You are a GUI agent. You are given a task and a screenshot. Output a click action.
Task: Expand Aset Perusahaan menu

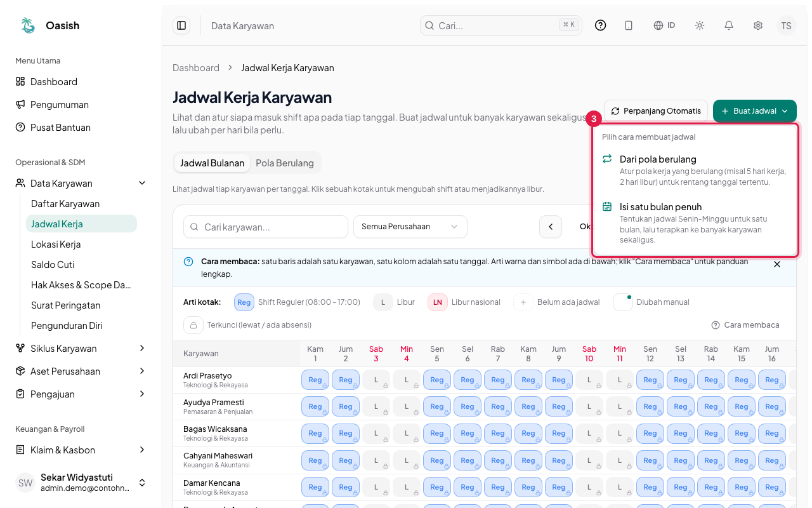(x=81, y=371)
